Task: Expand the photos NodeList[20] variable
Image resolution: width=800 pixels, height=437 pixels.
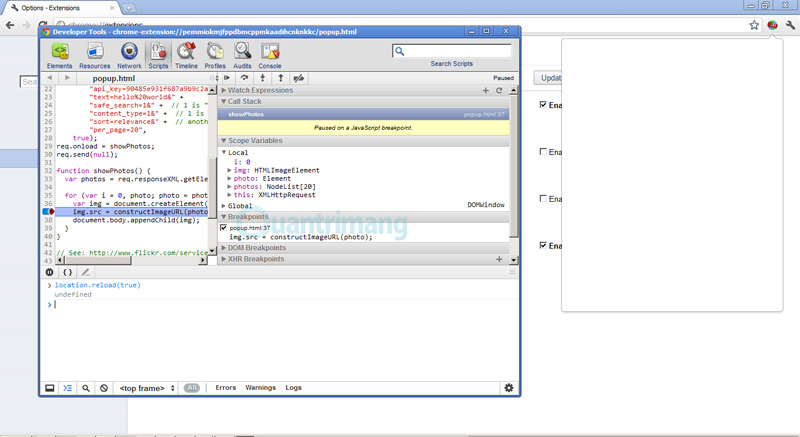Action: [231, 187]
